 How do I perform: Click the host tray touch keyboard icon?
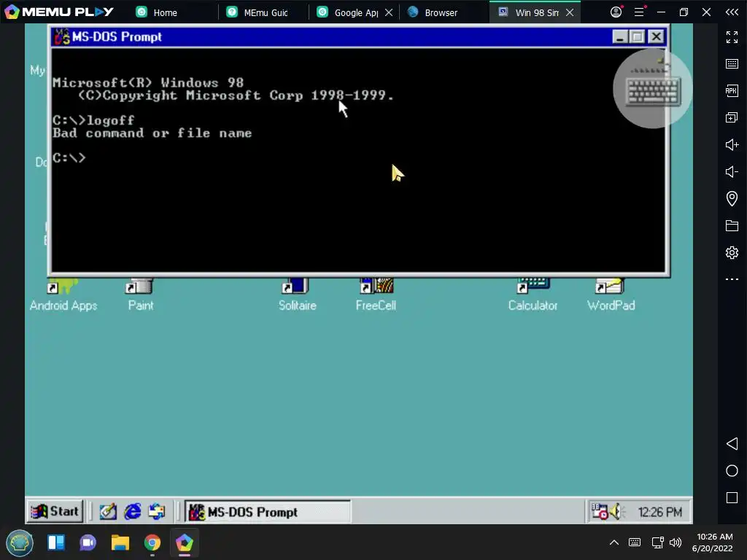point(635,542)
